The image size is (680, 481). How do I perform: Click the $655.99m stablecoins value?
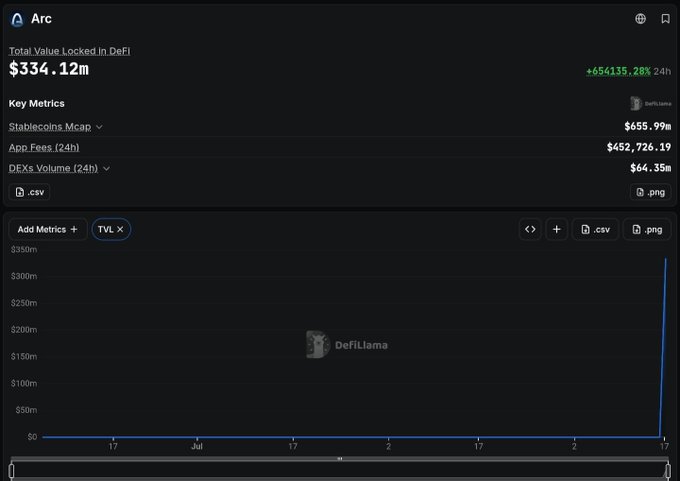(x=647, y=126)
